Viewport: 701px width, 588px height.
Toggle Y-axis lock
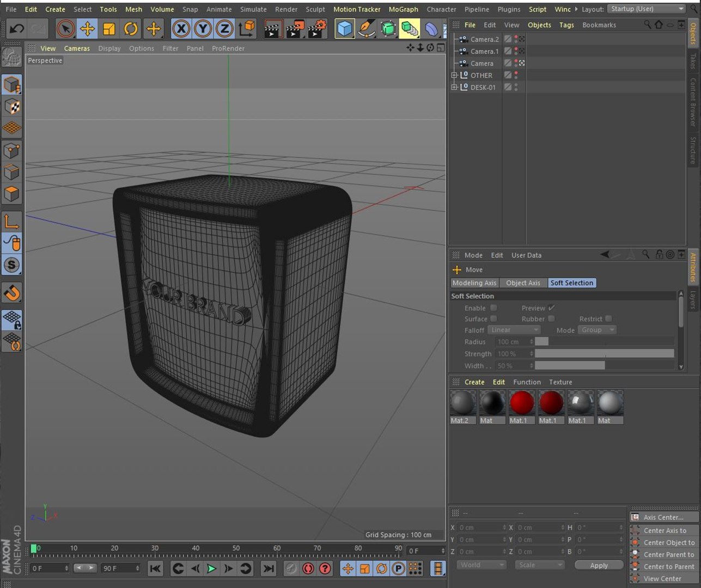click(x=203, y=29)
